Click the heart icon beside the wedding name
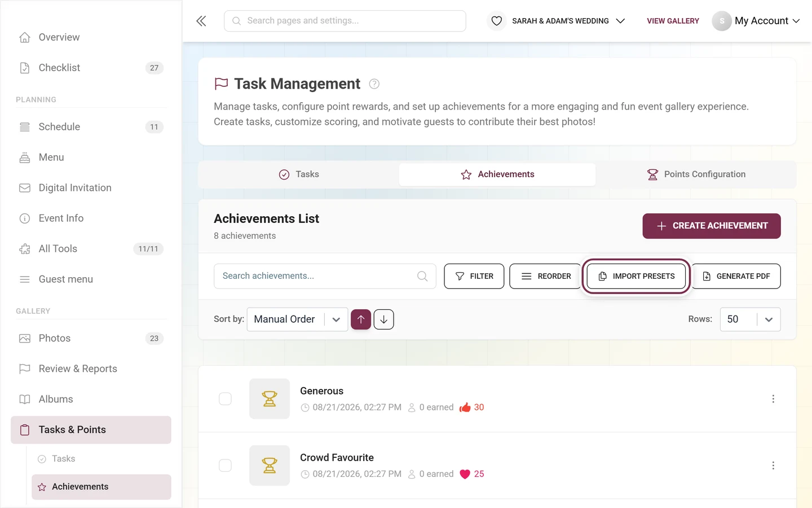The width and height of the screenshot is (812, 508). (496, 21)
